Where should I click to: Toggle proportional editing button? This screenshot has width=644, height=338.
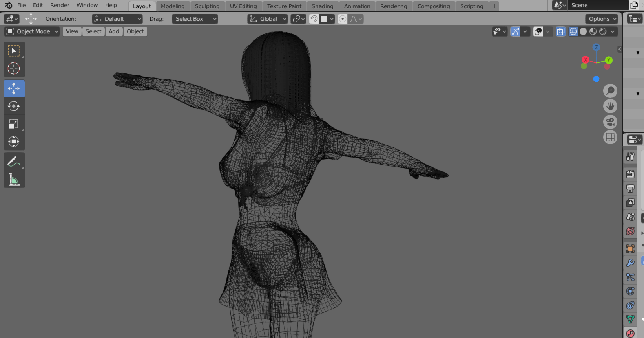343,19
